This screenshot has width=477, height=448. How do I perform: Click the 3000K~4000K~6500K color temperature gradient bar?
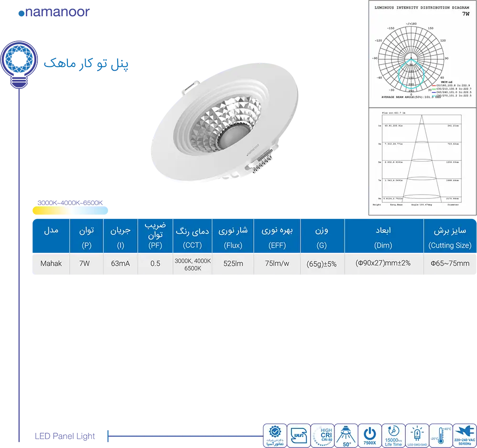pos(70,210)
